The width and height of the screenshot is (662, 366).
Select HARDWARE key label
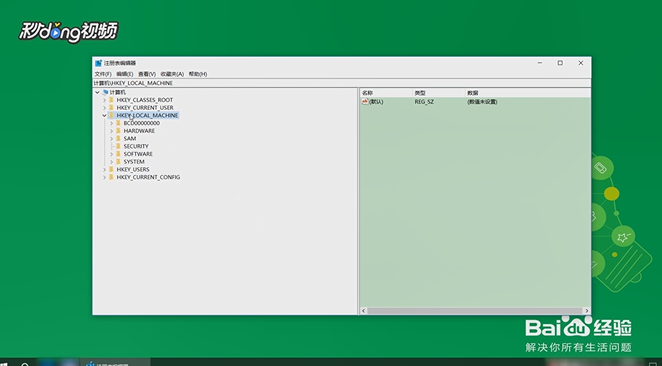coord(139,131)
